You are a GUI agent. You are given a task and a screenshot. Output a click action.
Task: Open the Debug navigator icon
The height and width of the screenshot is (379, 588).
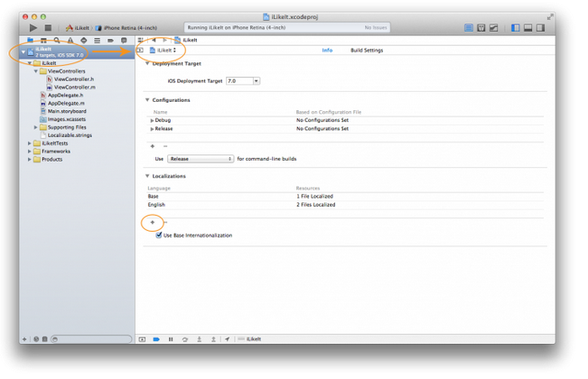(98, 40)
